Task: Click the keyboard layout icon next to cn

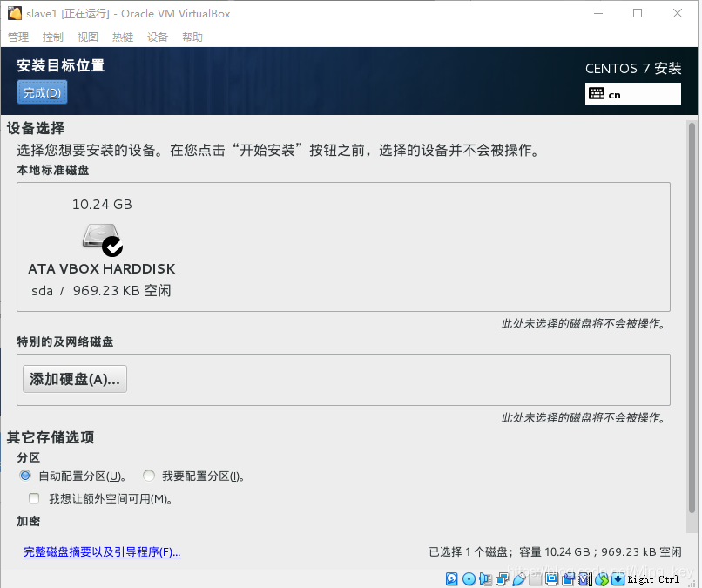Action: [597, 93]
